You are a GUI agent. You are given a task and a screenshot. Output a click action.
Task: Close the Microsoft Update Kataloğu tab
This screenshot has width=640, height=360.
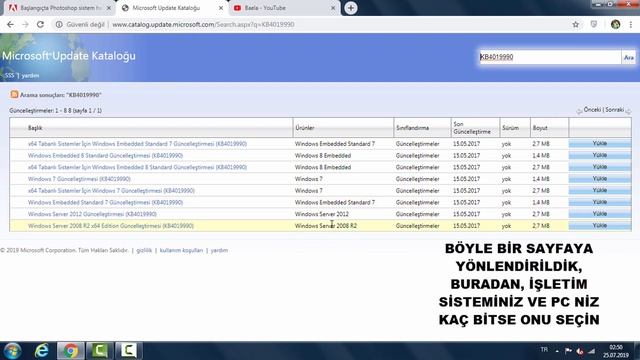tap(221, 8)
